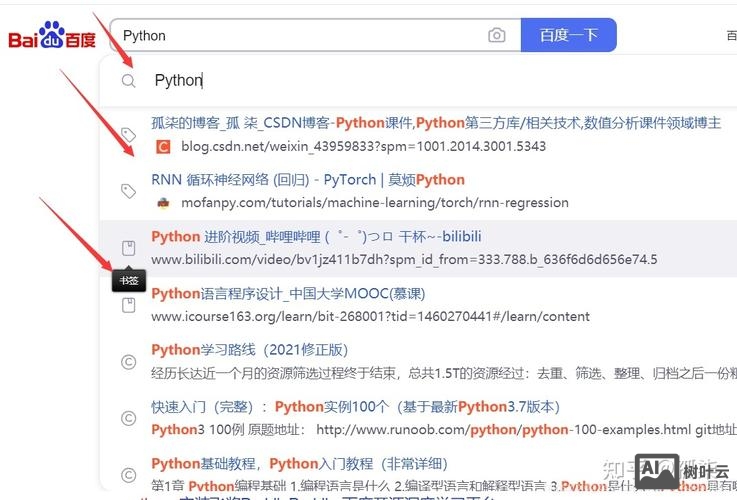
Task: Click the 百度一下 search button
Action: click(x=569, y=35)
